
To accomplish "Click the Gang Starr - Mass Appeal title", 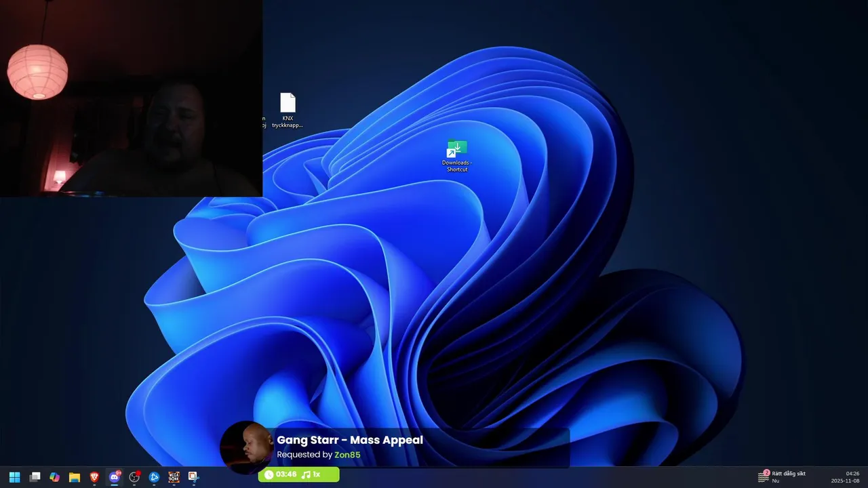I will pos(350,440).
